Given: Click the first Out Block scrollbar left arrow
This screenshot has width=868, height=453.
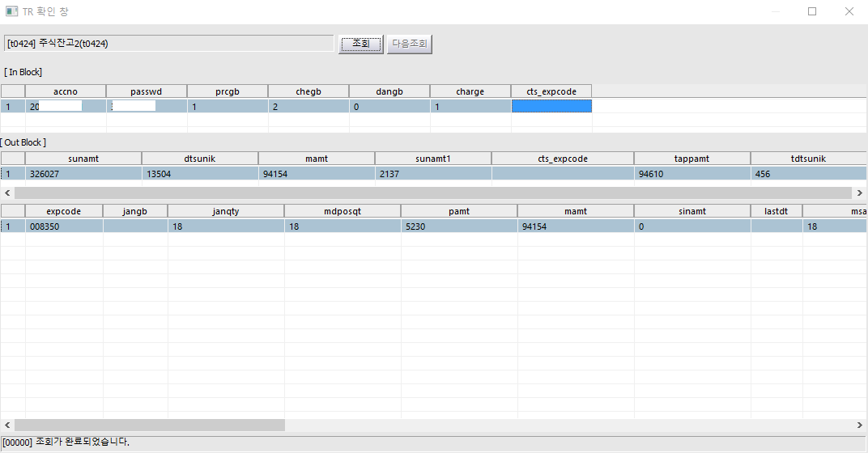Looking at the screenshot, I should pyautogui.click(x=7, y=193).
